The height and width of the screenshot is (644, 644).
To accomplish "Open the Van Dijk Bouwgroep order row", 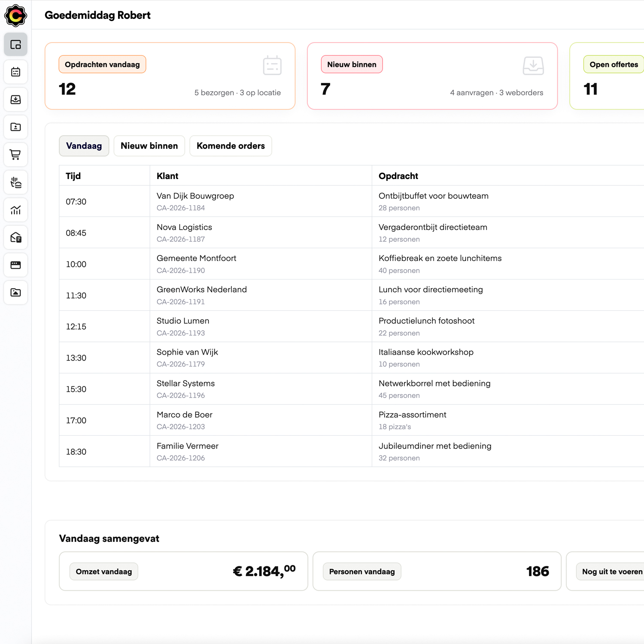I will pyautogui.click(x=351, y=201).
